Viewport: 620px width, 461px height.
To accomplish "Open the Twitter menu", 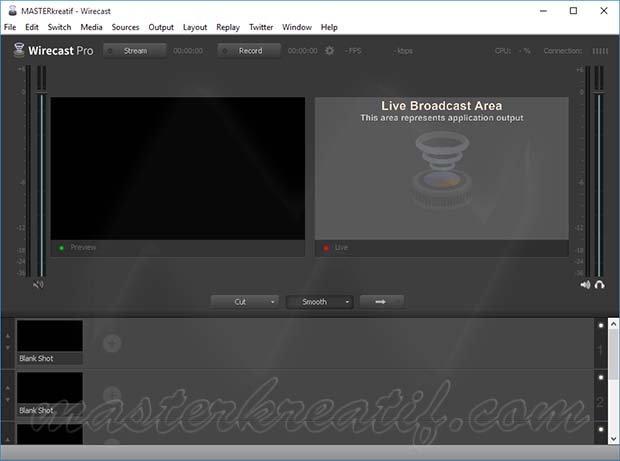I will [261, 27].
